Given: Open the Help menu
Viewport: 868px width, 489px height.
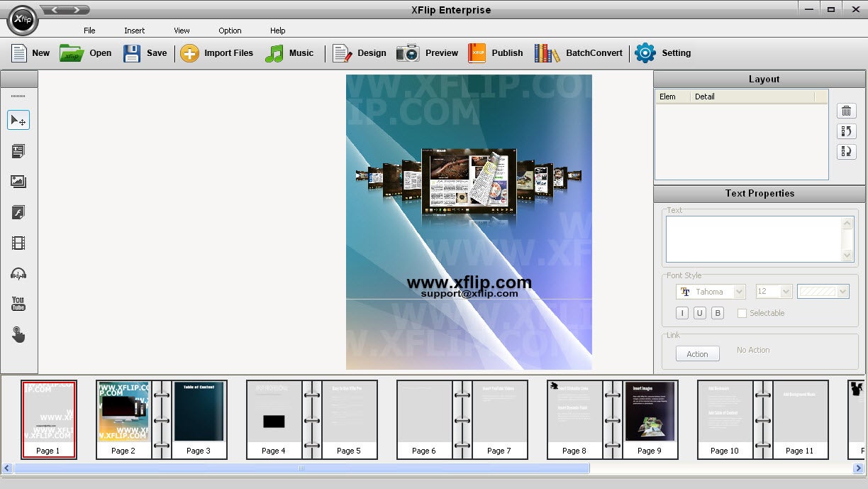Looking at the screenshot, I should [x=277, y=31].
